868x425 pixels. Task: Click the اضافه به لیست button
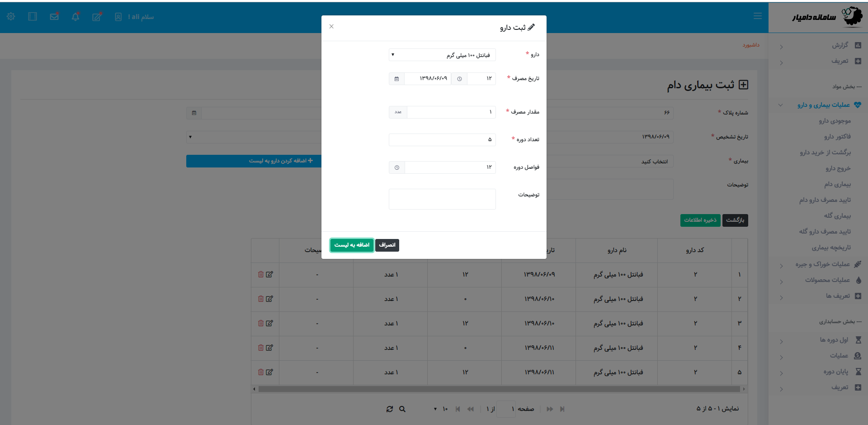coord(352,245)
